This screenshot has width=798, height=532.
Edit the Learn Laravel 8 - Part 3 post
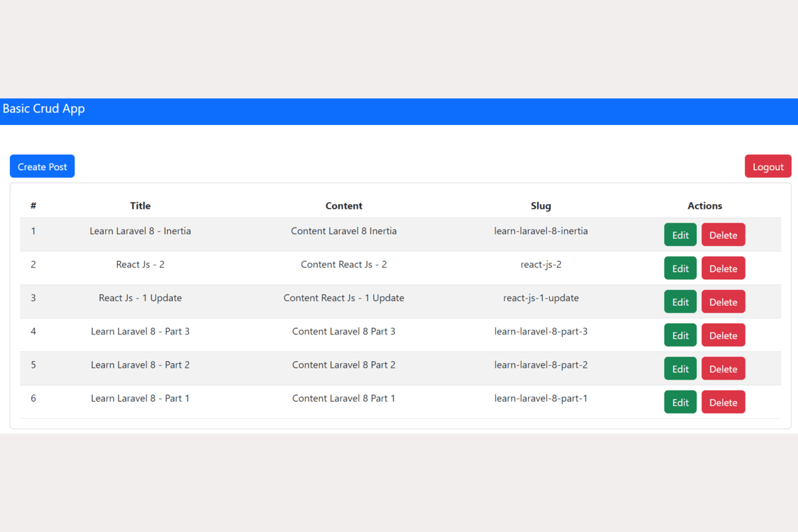[x=680, y=335]
